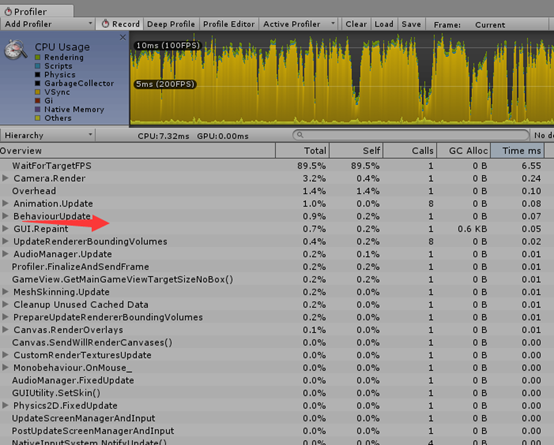Expand the Camera.Render row
This screenshot has width=554, height=445.
click(x=5, y=178)
